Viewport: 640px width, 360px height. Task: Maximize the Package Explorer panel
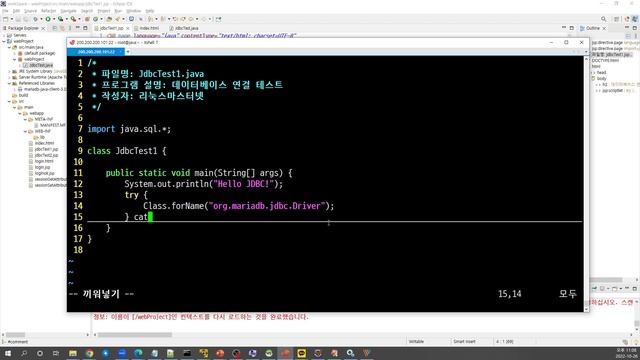coord(85,28)
